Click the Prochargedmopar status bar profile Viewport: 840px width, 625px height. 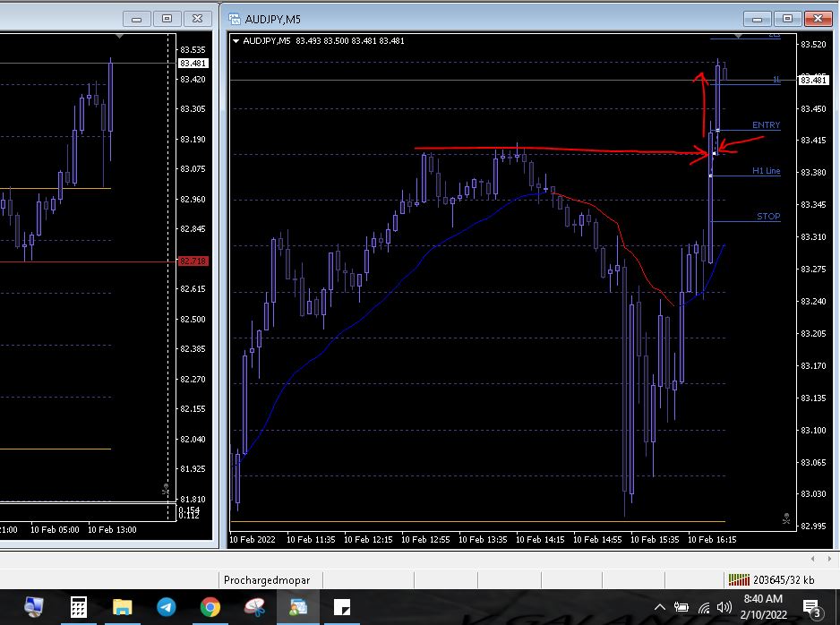click(267, 580)
